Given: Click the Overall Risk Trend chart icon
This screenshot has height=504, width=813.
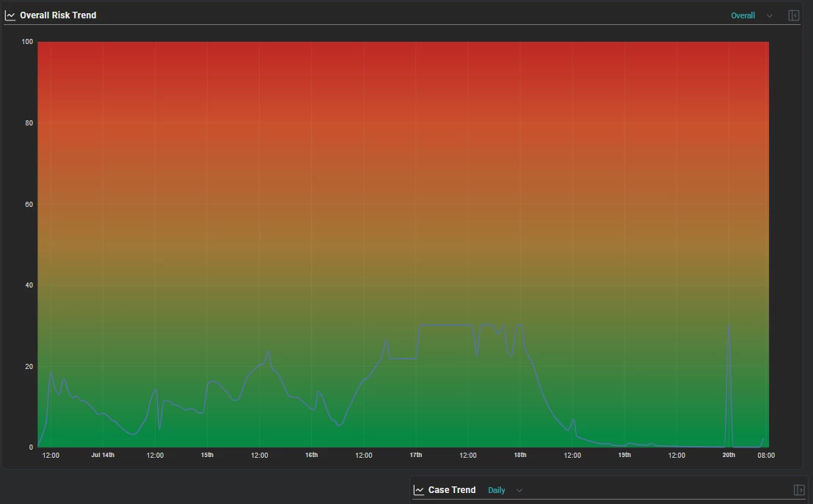Looking at the screenshot, I should pyautogui.click(x=10, y=15).
